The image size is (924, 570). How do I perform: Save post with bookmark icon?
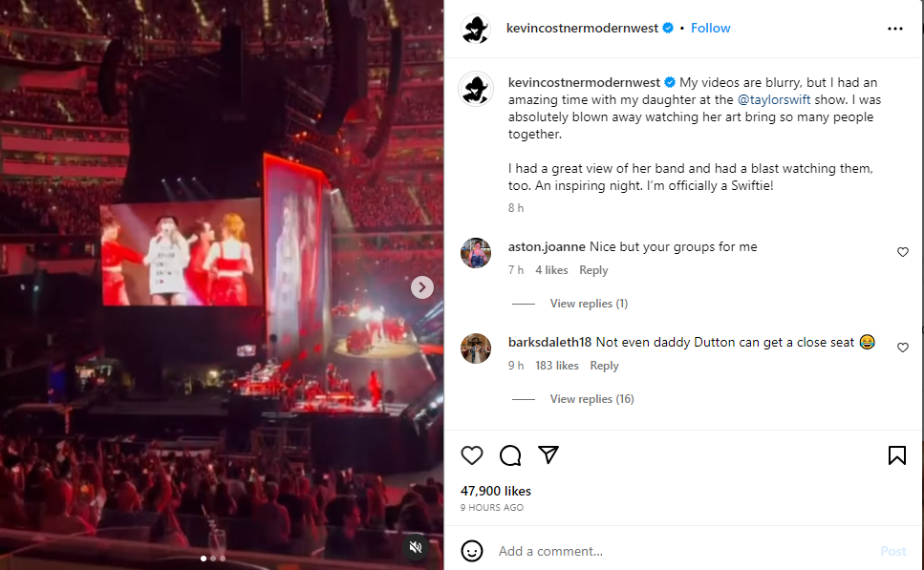click(897, 455)
